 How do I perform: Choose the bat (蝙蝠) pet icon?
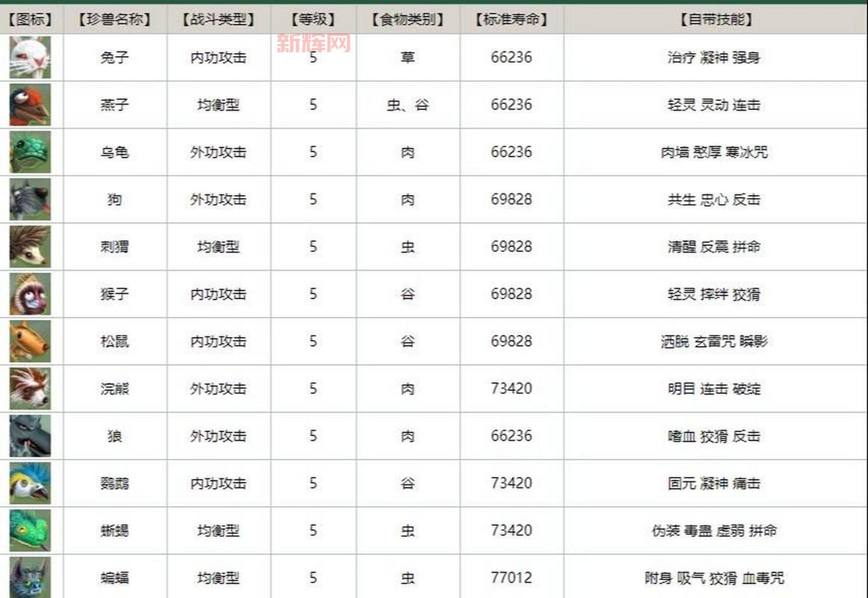coord(30,577)
